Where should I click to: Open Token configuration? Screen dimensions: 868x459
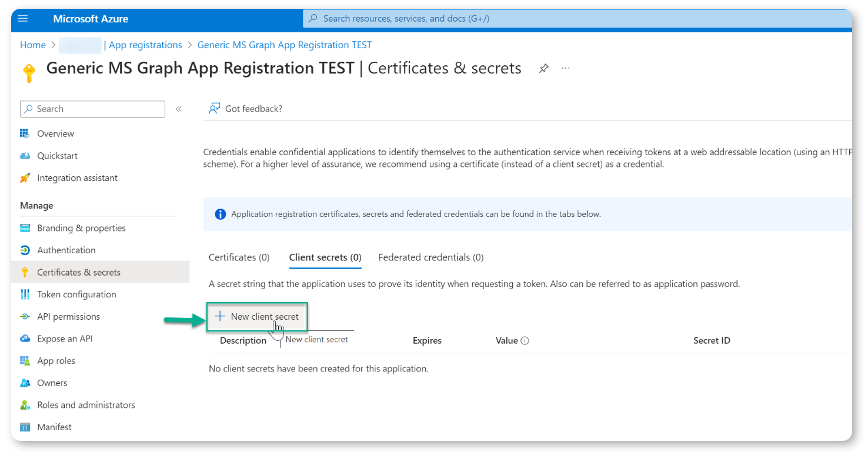point(76,294)
